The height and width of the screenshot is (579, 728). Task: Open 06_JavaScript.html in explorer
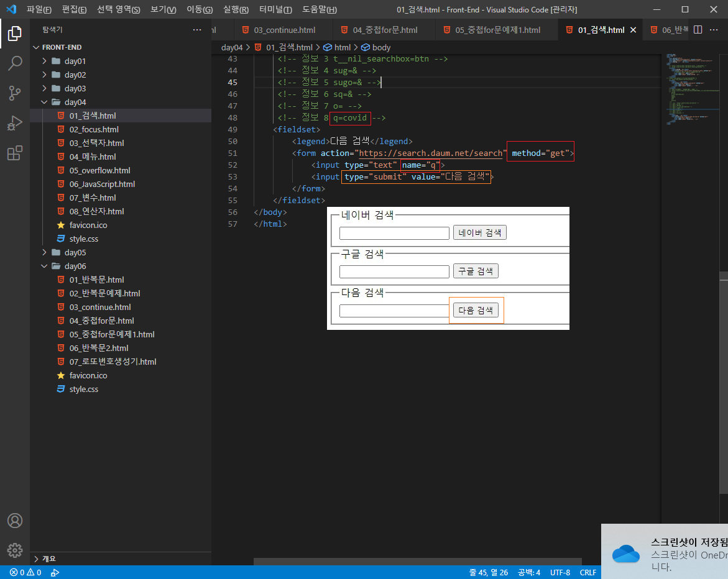click(x=102, y=184)
